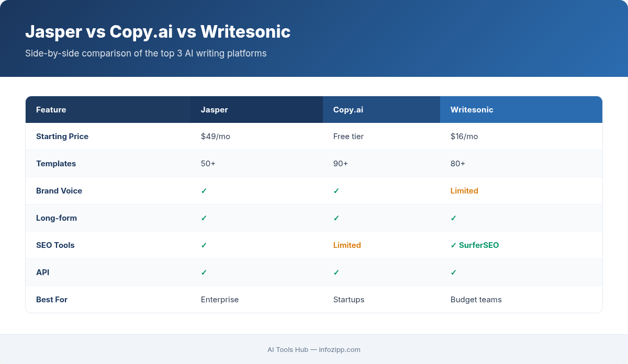
Task: Select the Jasper column header
Action: click(214, 110)
